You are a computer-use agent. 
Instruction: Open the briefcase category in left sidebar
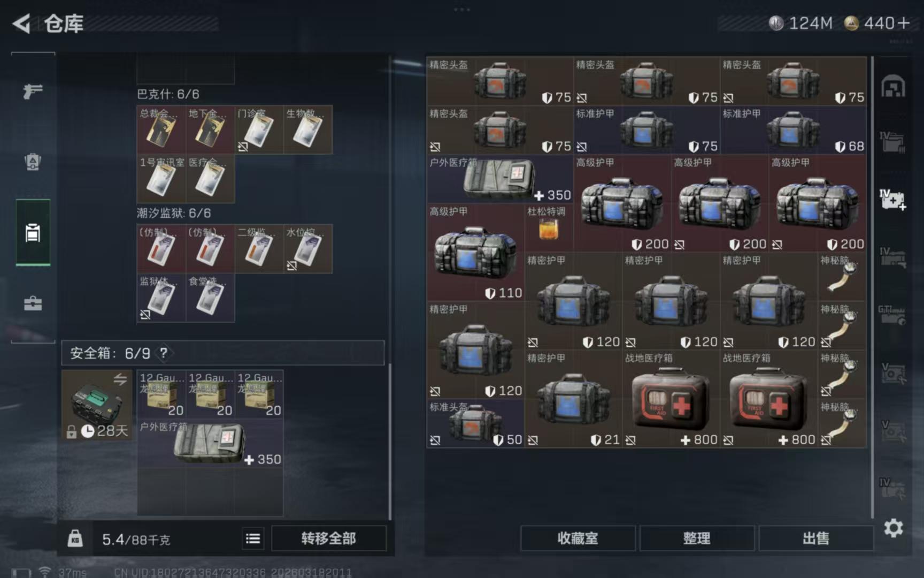[33, 303]
